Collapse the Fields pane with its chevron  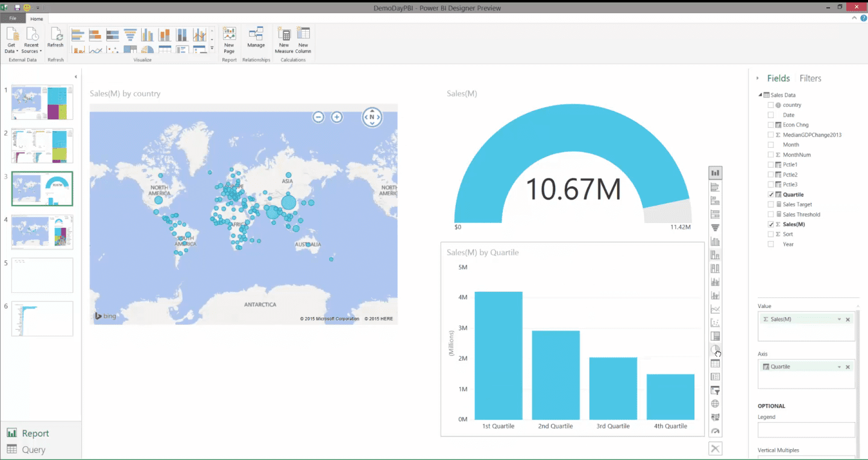[758, 78]
